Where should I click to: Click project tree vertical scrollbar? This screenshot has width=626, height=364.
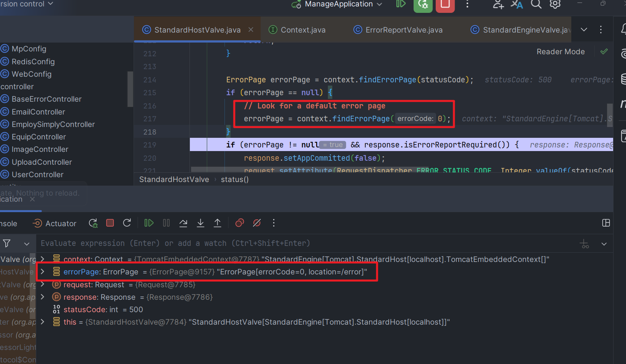pyautogui.click(x=130, y=89)
